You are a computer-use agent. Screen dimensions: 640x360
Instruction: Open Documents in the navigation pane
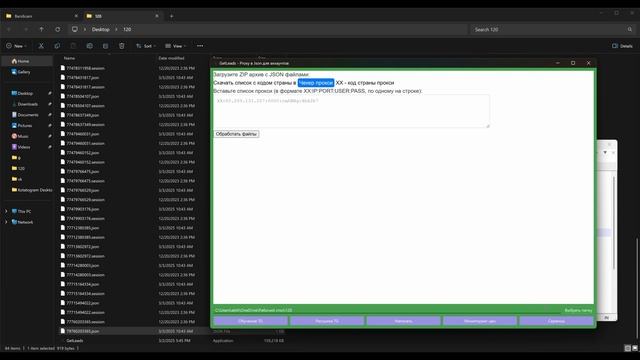[25, 115]
